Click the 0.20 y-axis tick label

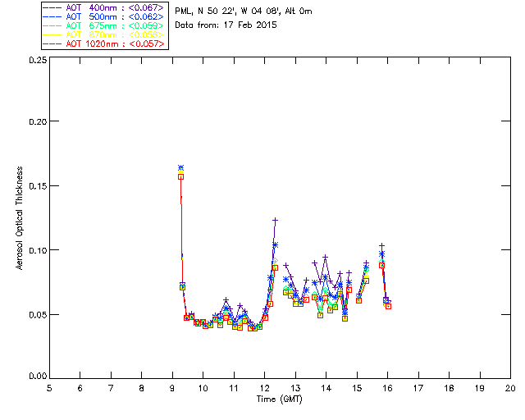click(39, 121)
